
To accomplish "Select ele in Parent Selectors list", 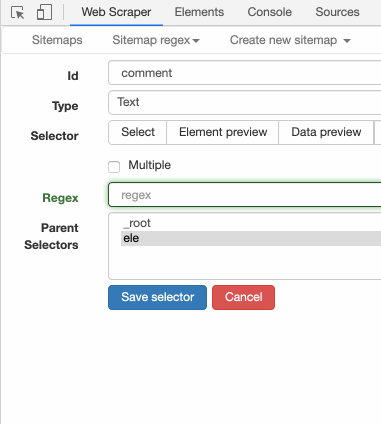I will point(251,238).
